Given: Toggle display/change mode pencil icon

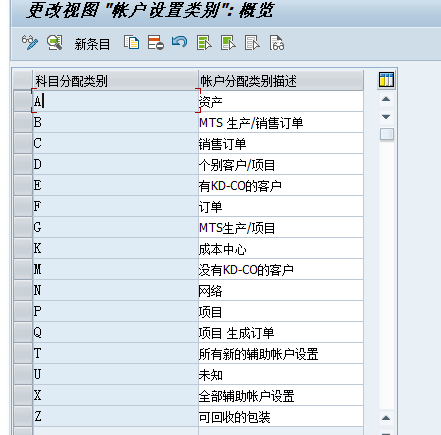Looking at the screenshot, I should (x=30, y=43).
